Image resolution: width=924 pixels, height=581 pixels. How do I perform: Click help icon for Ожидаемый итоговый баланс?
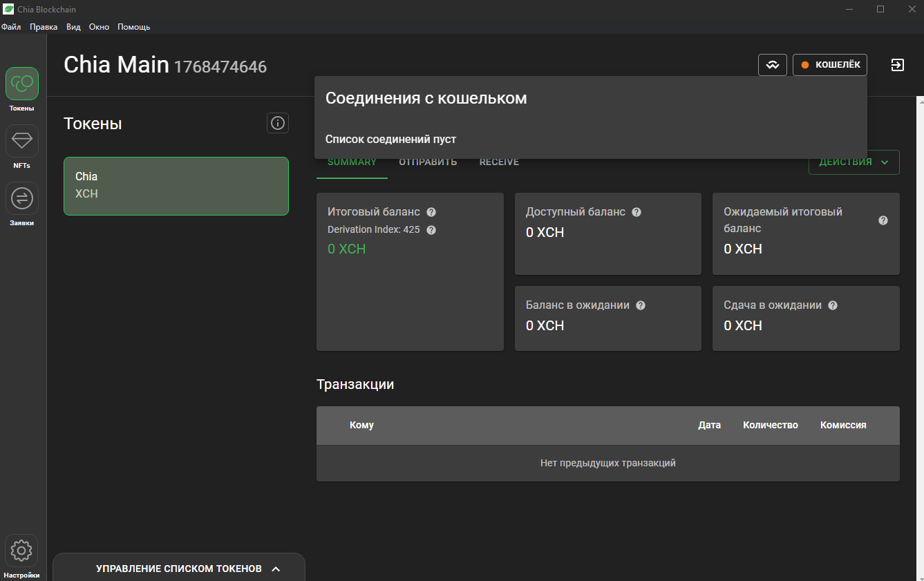click(x=883, y=220)
